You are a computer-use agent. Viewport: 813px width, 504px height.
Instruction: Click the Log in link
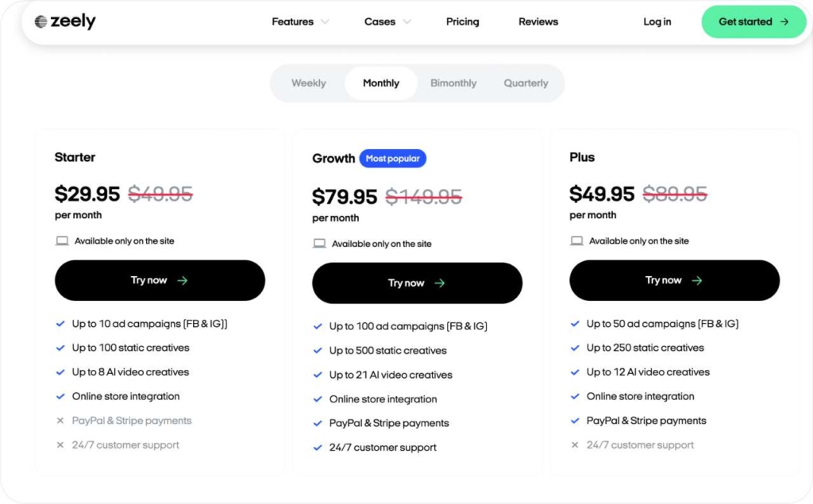pos(657,21)
